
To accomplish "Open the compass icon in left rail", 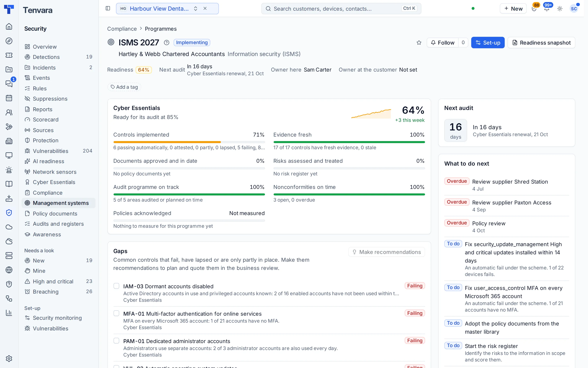I will pyautogui.click(x=9, y=41).
